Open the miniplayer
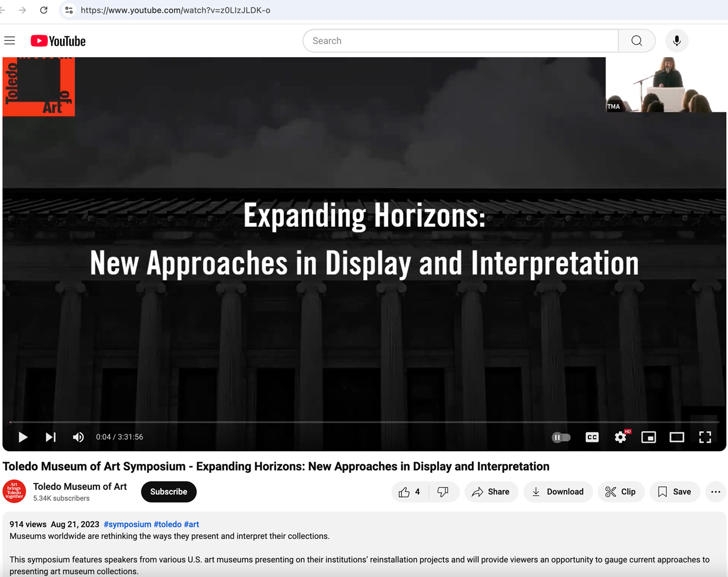 coord(649,437)
